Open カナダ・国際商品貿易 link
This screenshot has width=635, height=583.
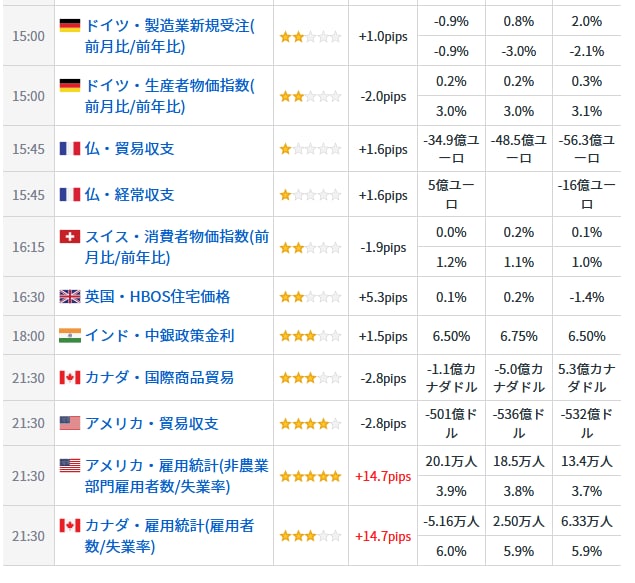[160, 378]
